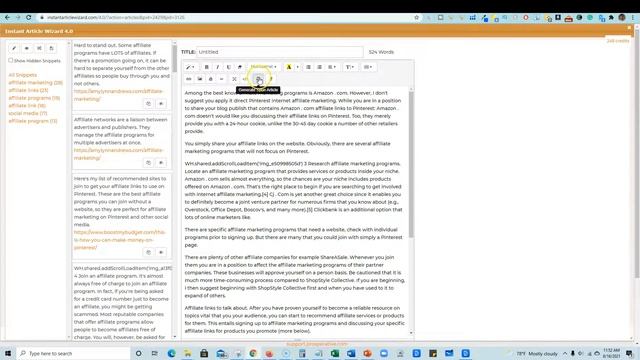Copy the 'recommended sites' snippet
The width and height of the screenshot is (640, 360).
(149, 252)
